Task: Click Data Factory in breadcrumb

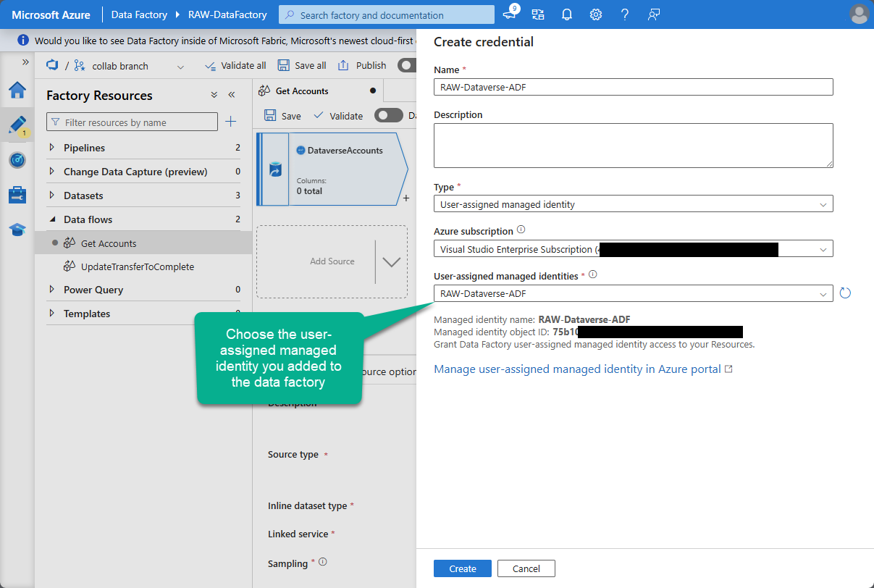Action: coord(139,14)
